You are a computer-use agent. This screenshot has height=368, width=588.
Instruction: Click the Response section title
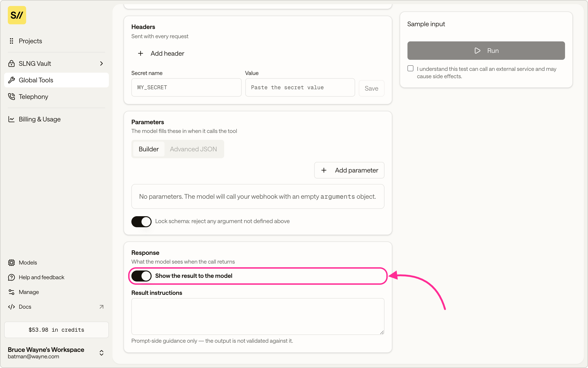145,253
